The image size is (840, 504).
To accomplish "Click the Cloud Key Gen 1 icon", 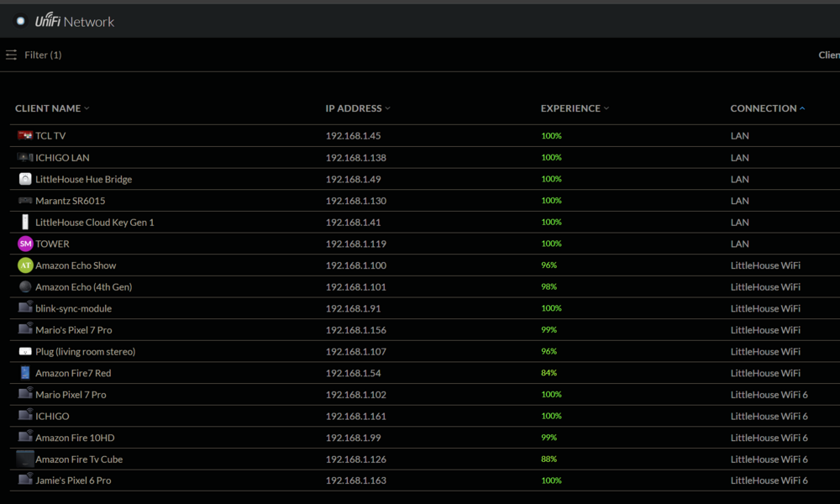I will (x=25, y=222).
